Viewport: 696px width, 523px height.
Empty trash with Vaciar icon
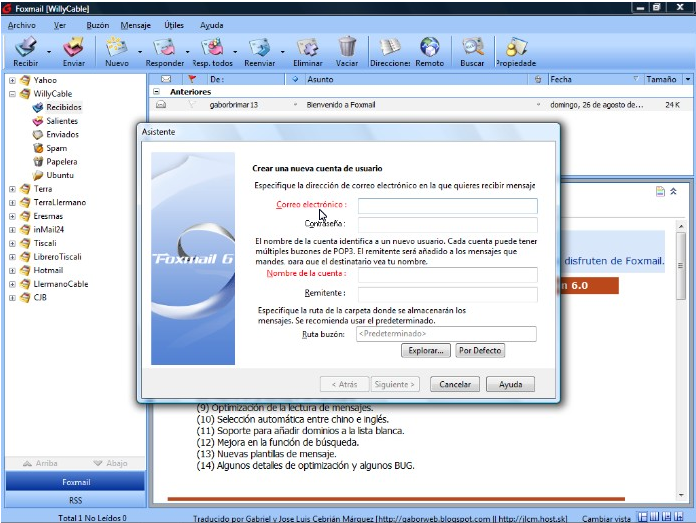pyautogui.click(x=347, y=47)
